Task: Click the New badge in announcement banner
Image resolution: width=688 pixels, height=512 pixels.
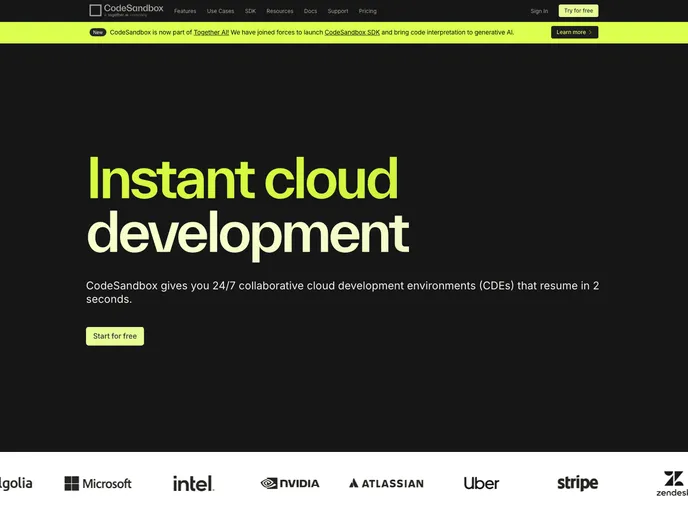Action: point(98,32)
